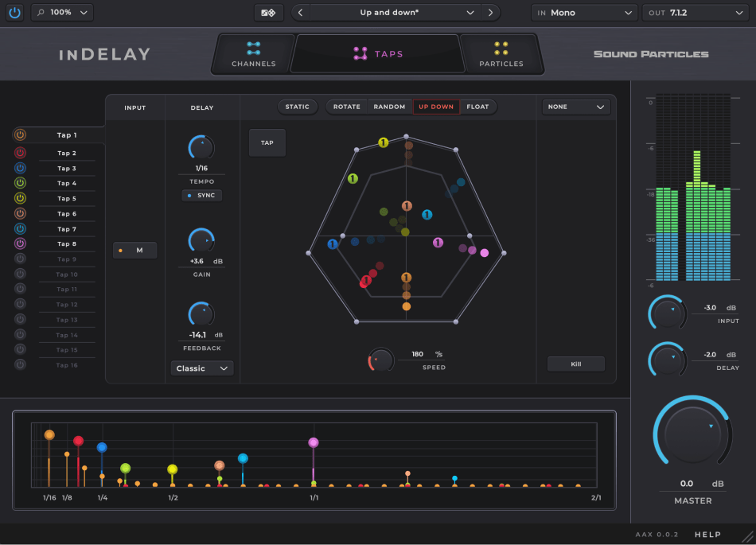Image resolution: width=756 pixels, height=545 pixels.
Task: Toggle the plugin power bypass icon
Action: [15, 13]
